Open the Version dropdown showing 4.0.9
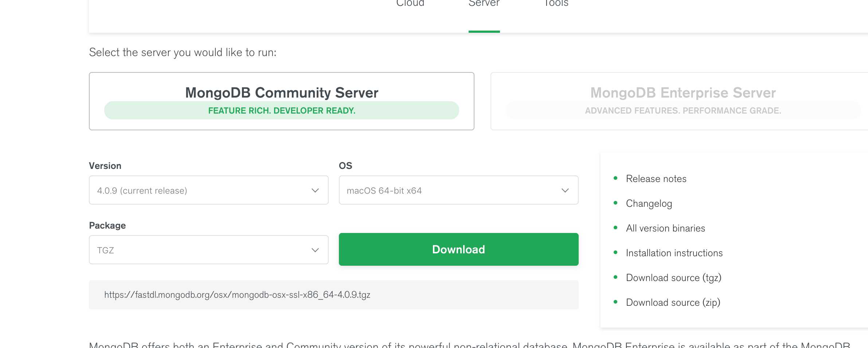868x348 pixels. click(x=209, y=190)
